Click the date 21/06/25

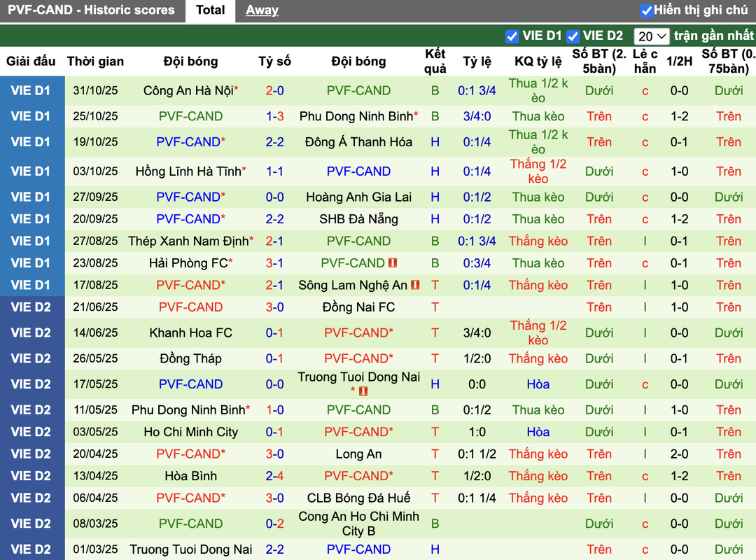point(95,307)
